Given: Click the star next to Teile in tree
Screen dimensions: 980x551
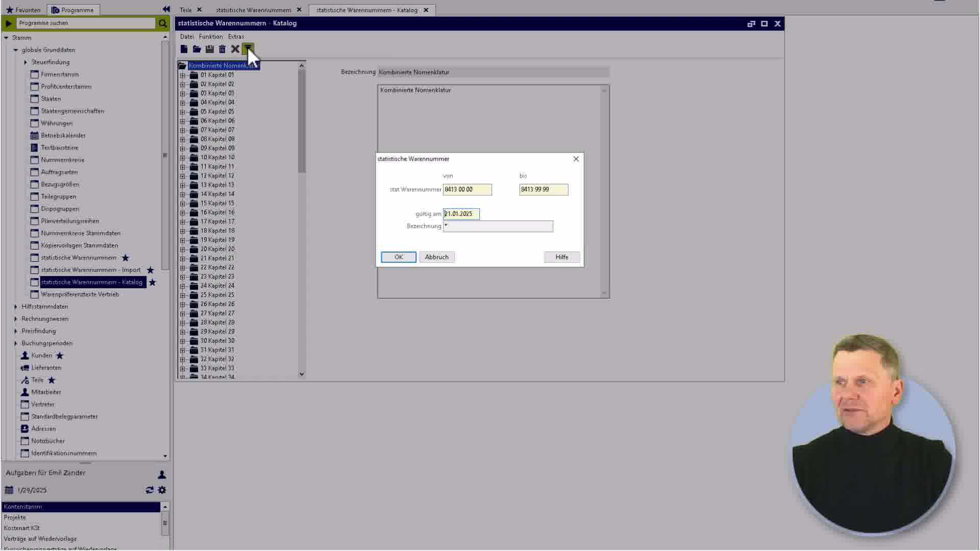Looking at the screenshot, I should coord(52,380).
